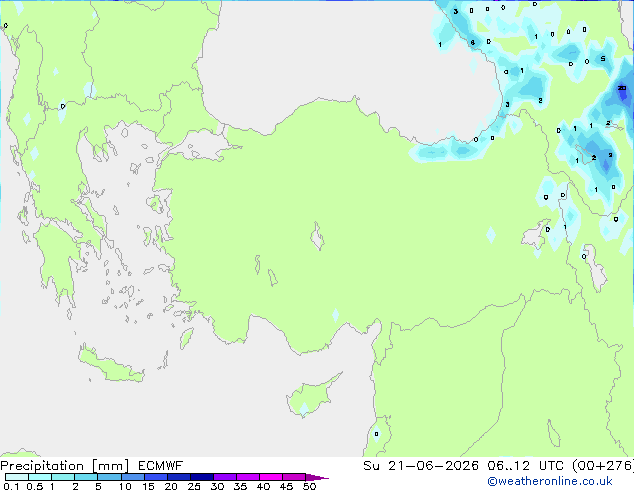634x490 pixels.
Task: Click the '15' legend scale label
Action: [148, 486]
